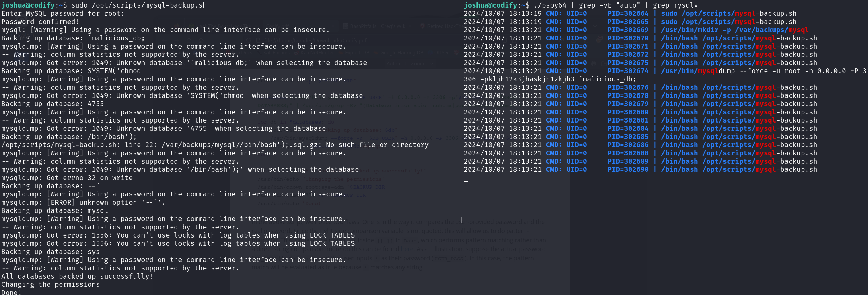Click PID=302686 in the pspy output

[628, 145]
